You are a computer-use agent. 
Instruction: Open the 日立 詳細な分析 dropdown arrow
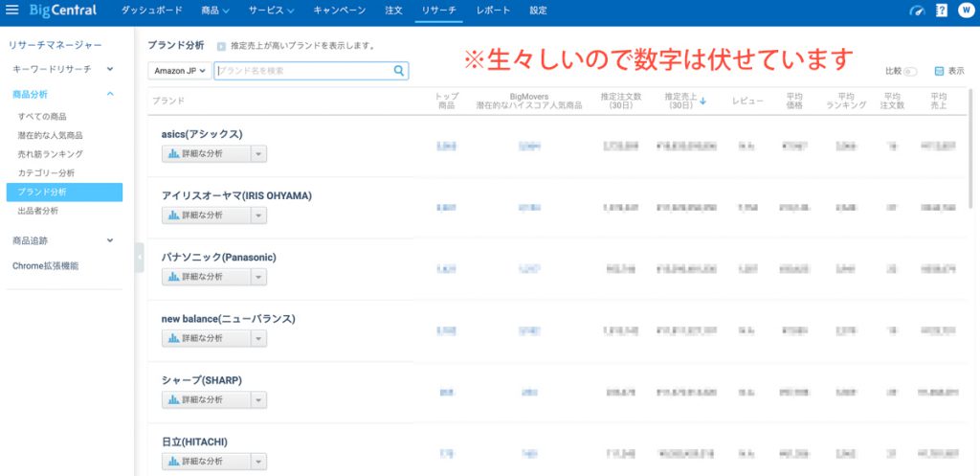258,461
